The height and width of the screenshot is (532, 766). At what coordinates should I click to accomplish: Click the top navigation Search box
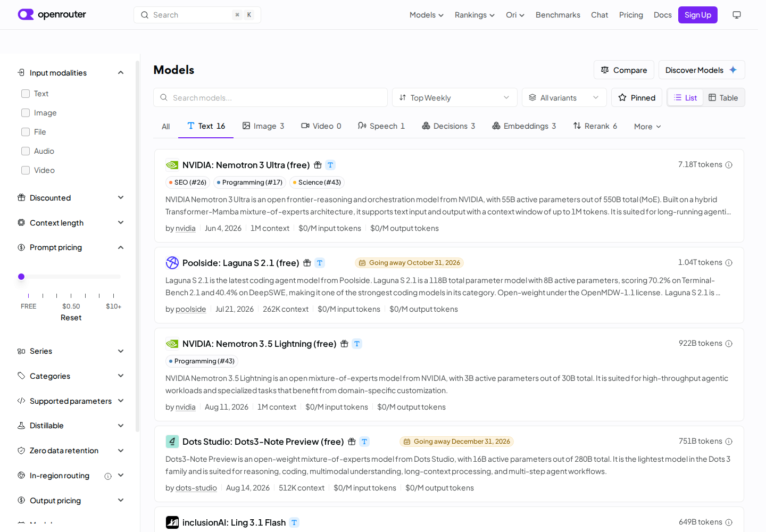pyautogui.click(x=197, y=15)
